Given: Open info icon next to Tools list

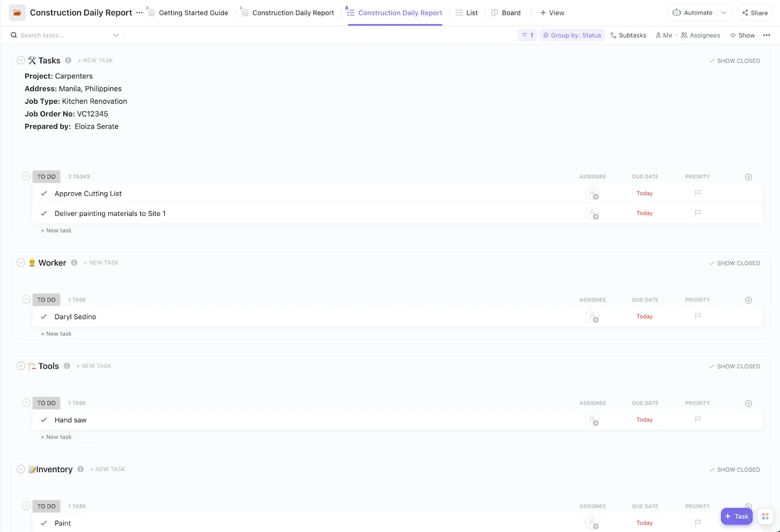Looking at the screenshot, I should point(67,366).
